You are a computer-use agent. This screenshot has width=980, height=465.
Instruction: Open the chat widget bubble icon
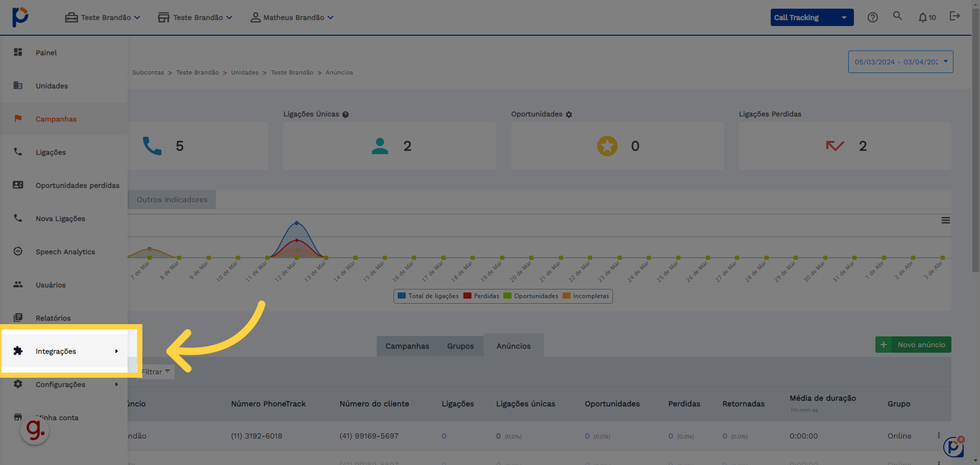pos(953,447)
